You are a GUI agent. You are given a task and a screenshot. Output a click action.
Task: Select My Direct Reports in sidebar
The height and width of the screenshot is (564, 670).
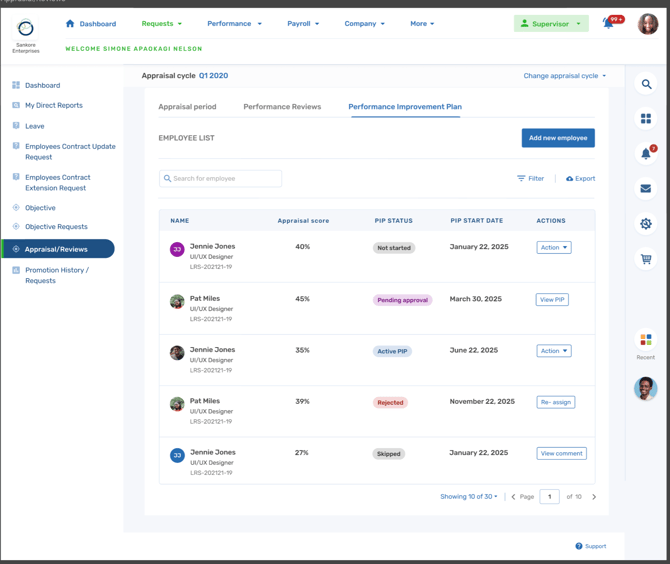[x=54, y=105]
